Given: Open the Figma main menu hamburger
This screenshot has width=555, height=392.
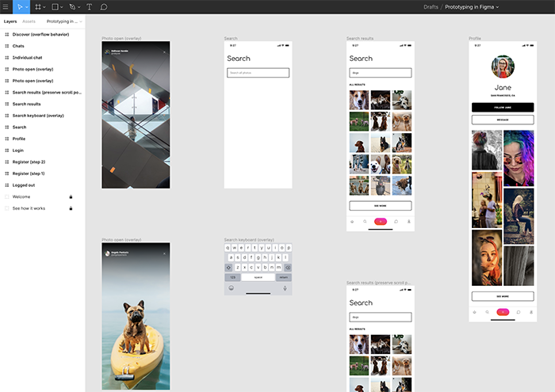Looking at the screenshot, I should (x=6, y=6).
